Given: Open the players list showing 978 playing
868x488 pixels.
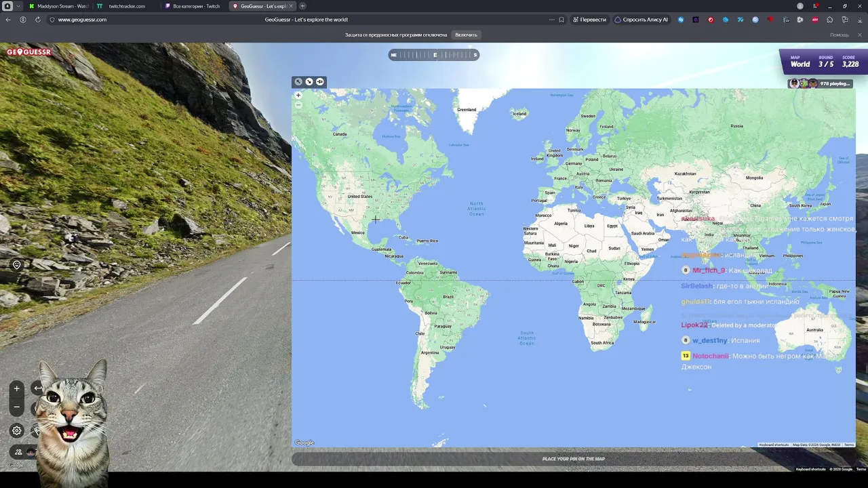Looking at the screenshot, I should pyautogui.click(x=819, y=83).
